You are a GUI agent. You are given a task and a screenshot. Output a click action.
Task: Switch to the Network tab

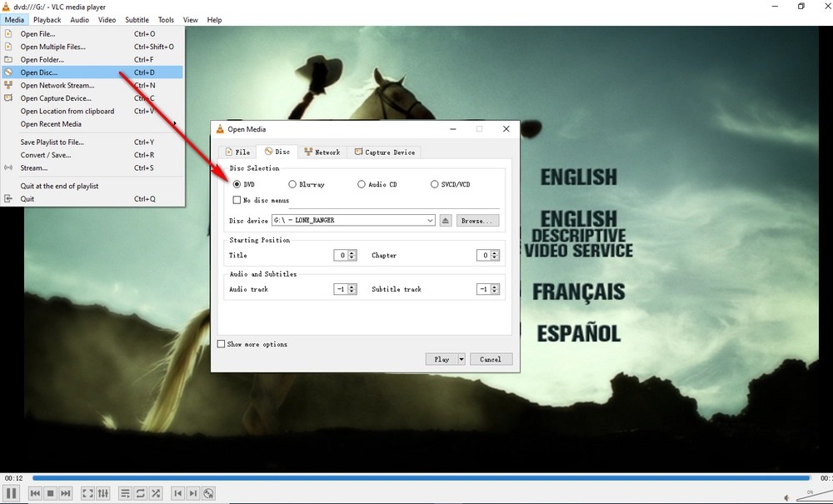click(x=322, y=152)
